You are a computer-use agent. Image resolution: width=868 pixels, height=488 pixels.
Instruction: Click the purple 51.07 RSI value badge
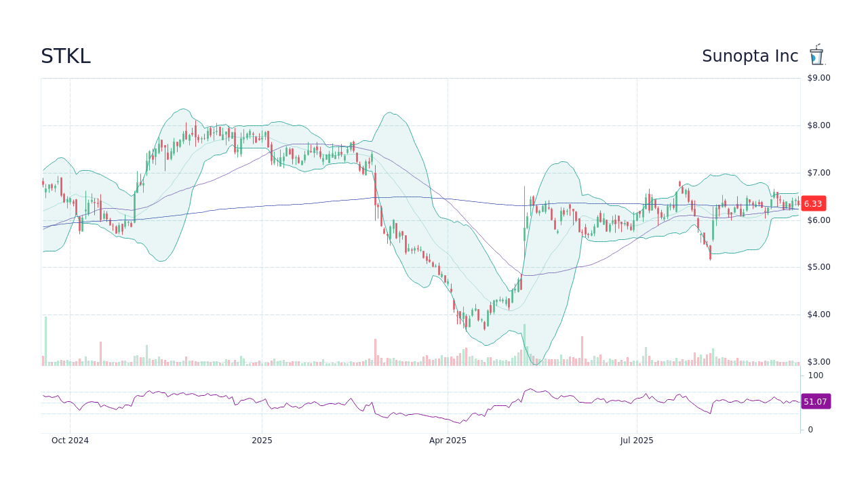(816, 402)
